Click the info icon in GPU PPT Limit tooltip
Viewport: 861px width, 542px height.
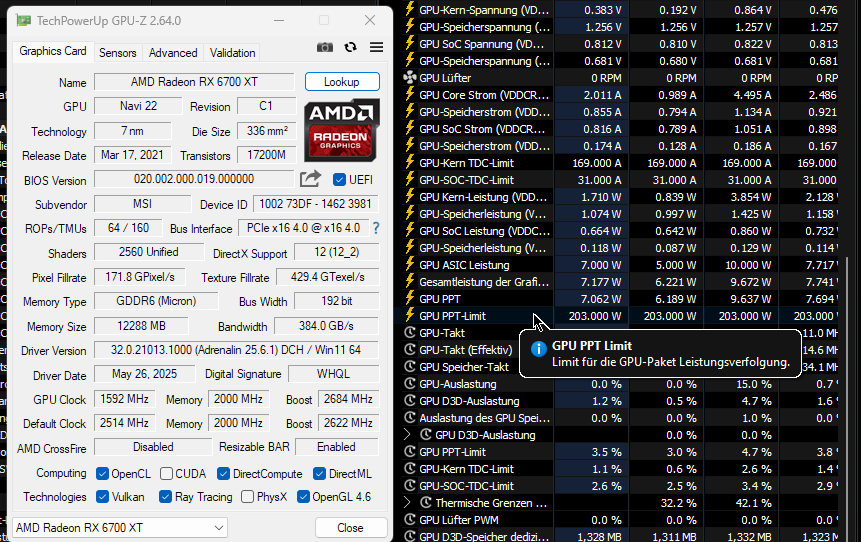(x=539, y=349)
